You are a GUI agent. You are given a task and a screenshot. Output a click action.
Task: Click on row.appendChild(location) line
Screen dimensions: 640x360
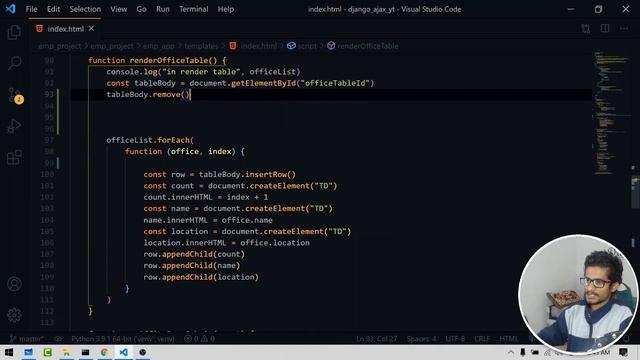pyautogui.click(x=201, y=277)
